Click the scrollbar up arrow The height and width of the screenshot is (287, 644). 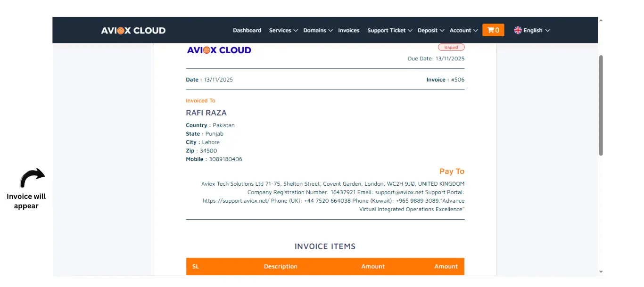tap(601, 20)
